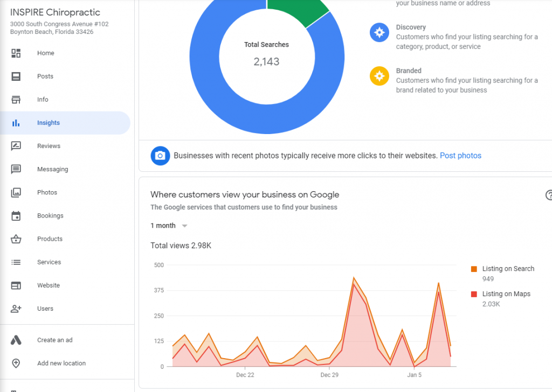The height and width of the screenshot is (392, 552).
Task: Click the red Listing on Maps swatch
Action: click(x=474, y=294)
